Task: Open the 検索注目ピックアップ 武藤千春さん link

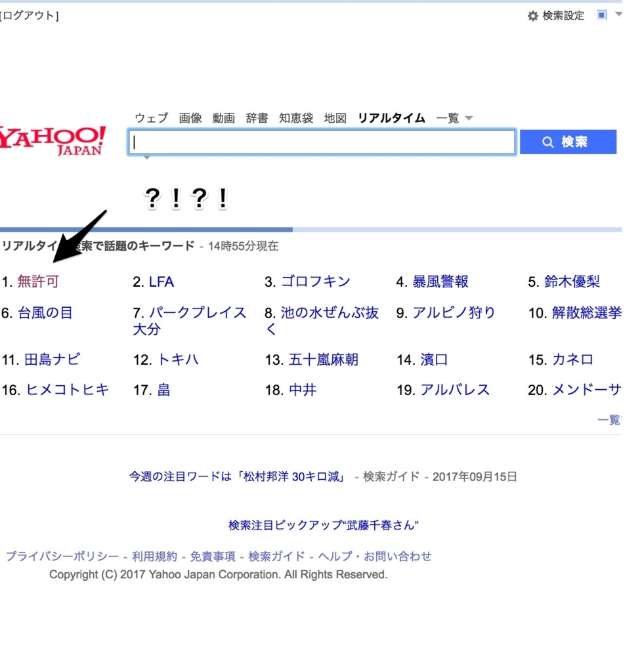Action: pos(324,525)
